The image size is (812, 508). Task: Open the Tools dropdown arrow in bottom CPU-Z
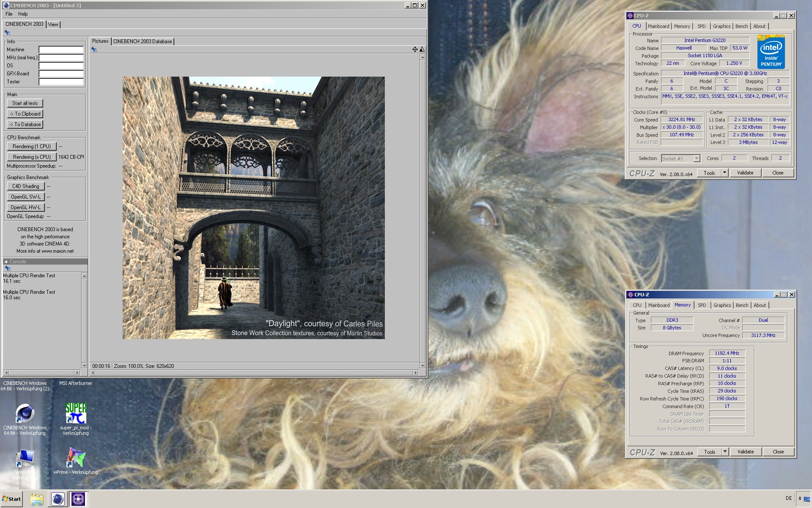725,452
